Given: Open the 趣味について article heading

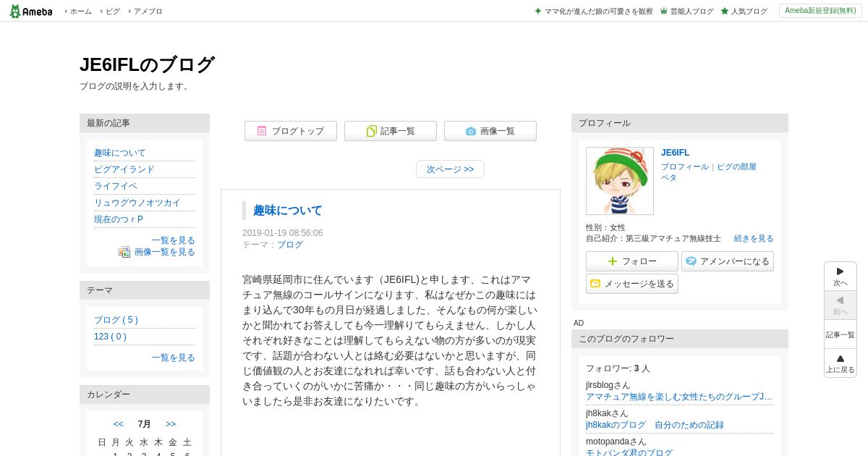Looking at the screenshot, I should 288,211.
